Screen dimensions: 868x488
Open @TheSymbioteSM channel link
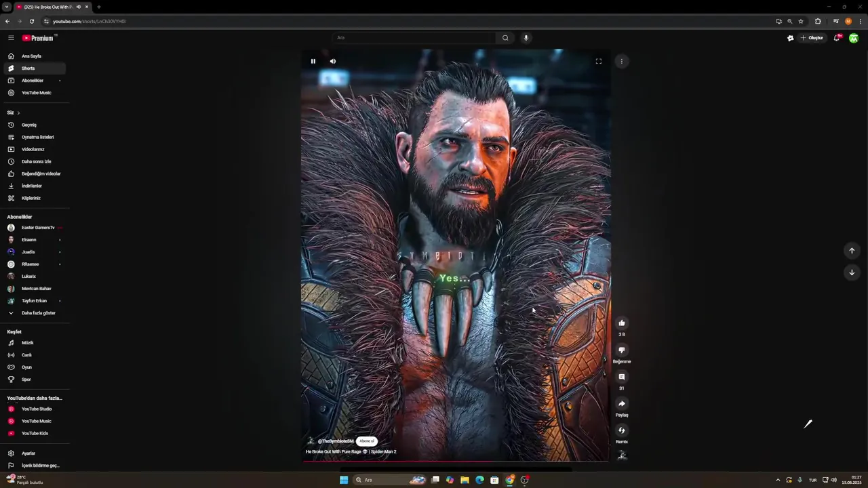[336, 441]
